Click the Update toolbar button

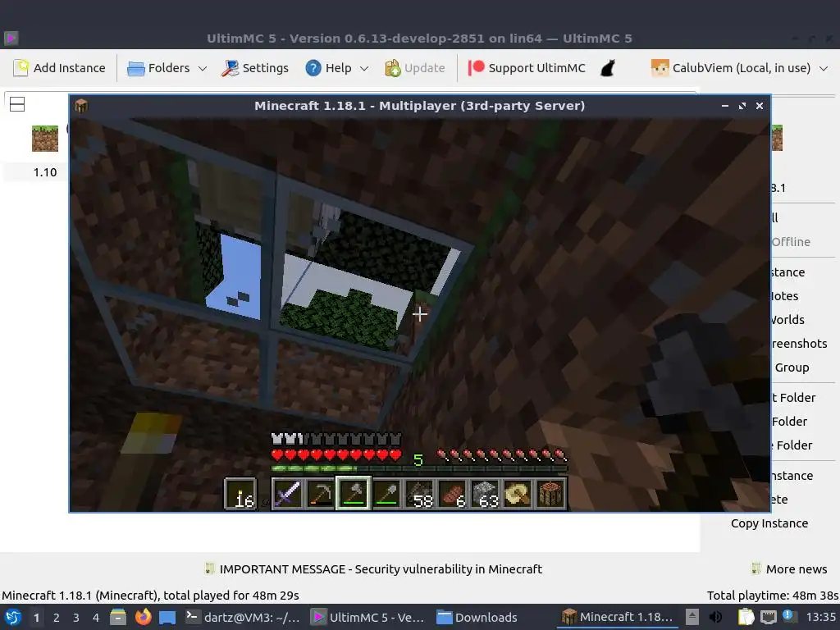coord(415,68)
